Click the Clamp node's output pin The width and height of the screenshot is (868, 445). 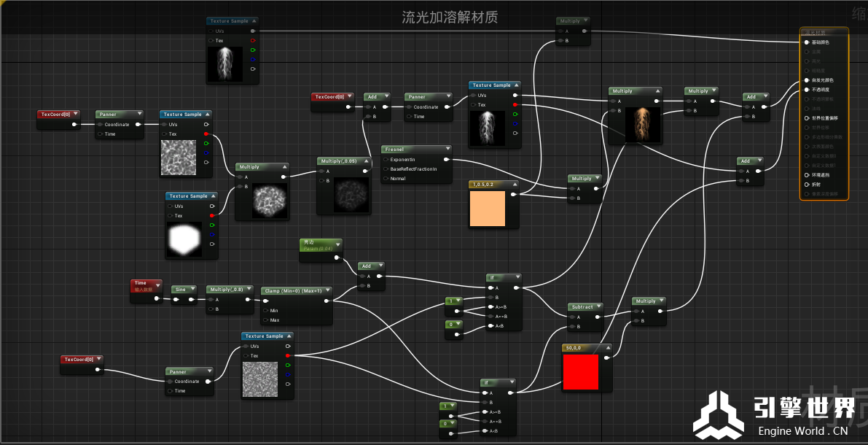point(327,301)
